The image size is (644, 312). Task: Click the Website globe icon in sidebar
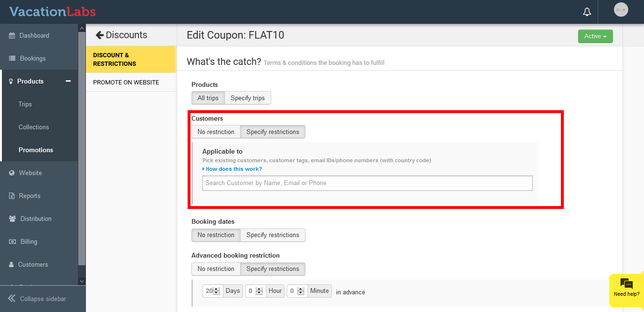(x=12, y=173)
